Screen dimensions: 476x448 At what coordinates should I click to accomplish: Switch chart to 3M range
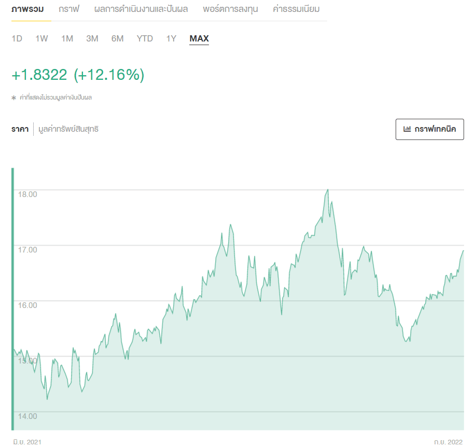[92, 39]
